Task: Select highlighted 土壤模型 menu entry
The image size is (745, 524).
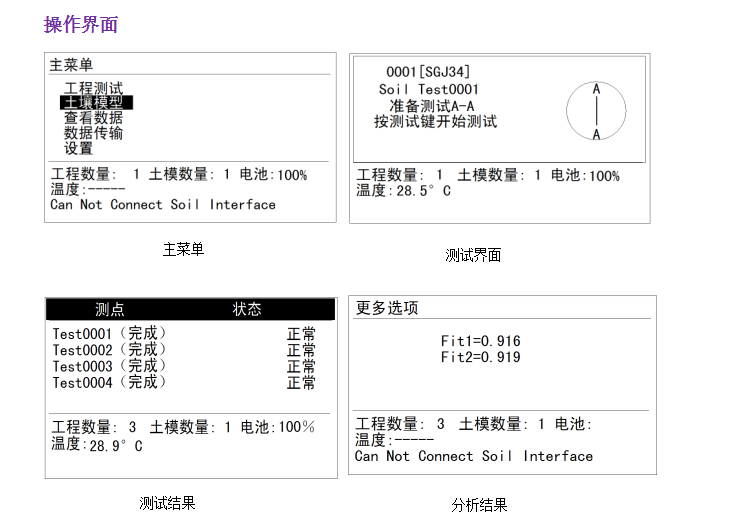Action: [96, 103]
